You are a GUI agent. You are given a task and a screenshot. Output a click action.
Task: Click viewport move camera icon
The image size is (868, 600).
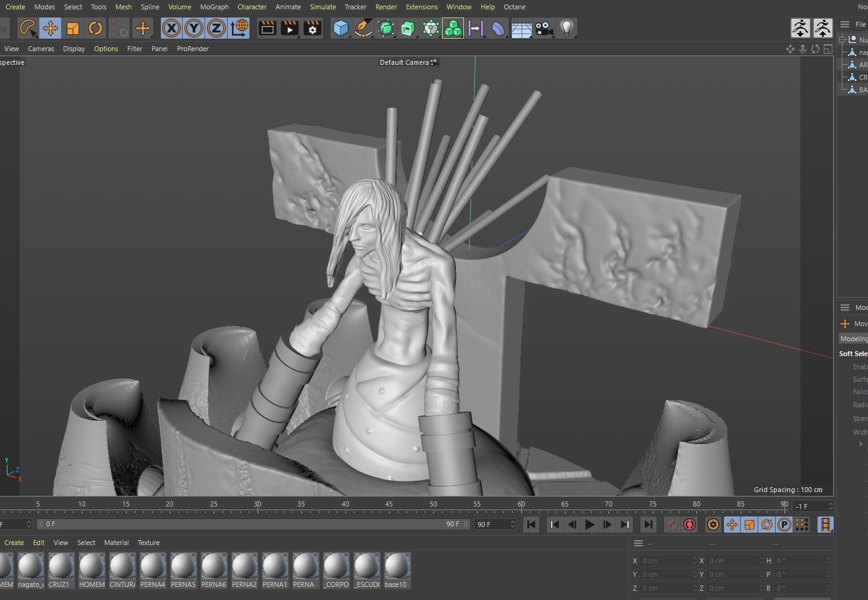coord(790,49)
